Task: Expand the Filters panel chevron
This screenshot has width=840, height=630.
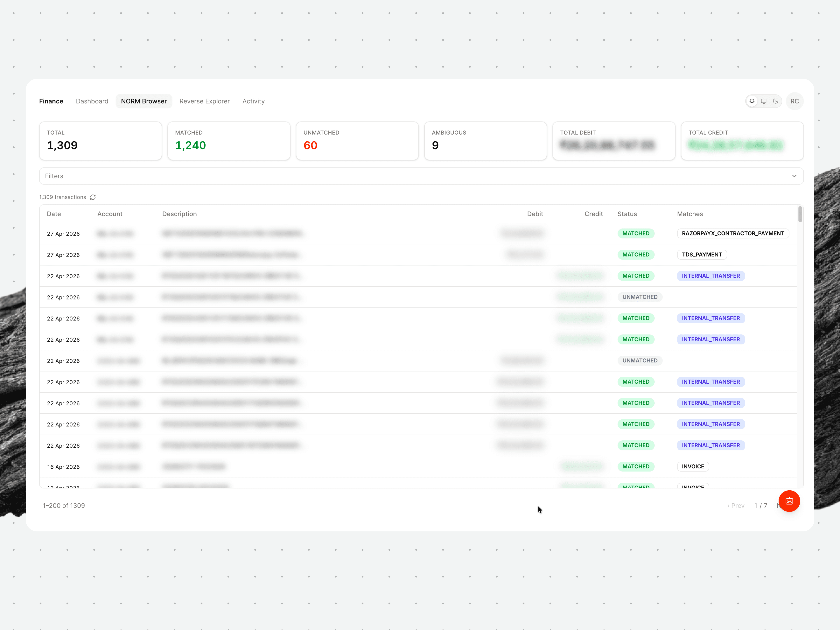Action: [x=794, y=176]
